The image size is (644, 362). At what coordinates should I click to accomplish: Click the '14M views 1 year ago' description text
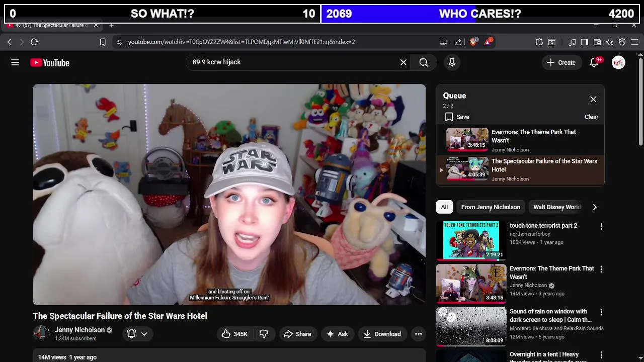[67, 357]
